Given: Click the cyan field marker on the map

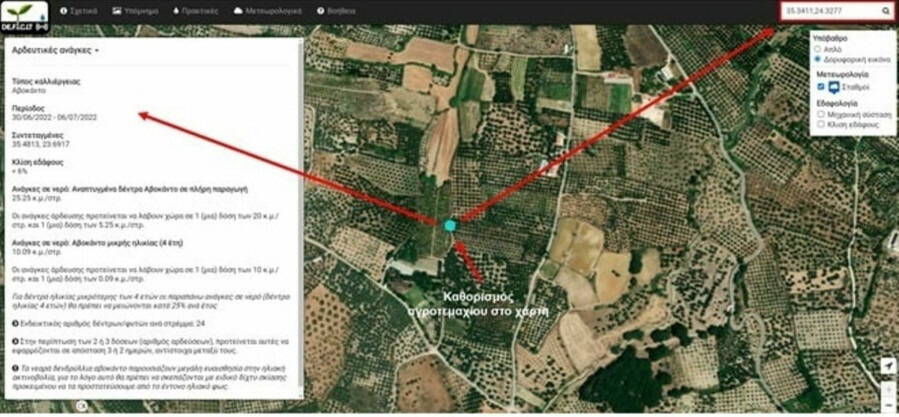Looking at the screenshot, I should (450, 225).
